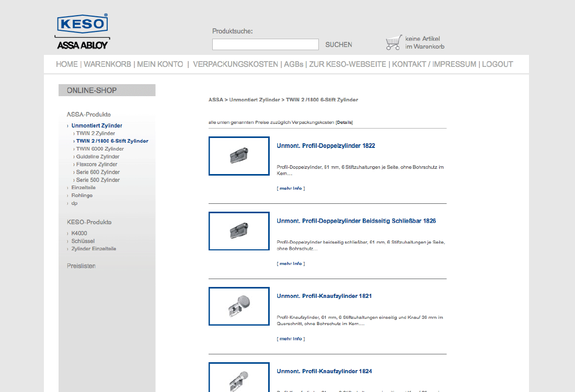This screenshot has width=575, height=392.
Task: Open the Details link for Verpackungskosten
Action: click(x=344, y=122)
